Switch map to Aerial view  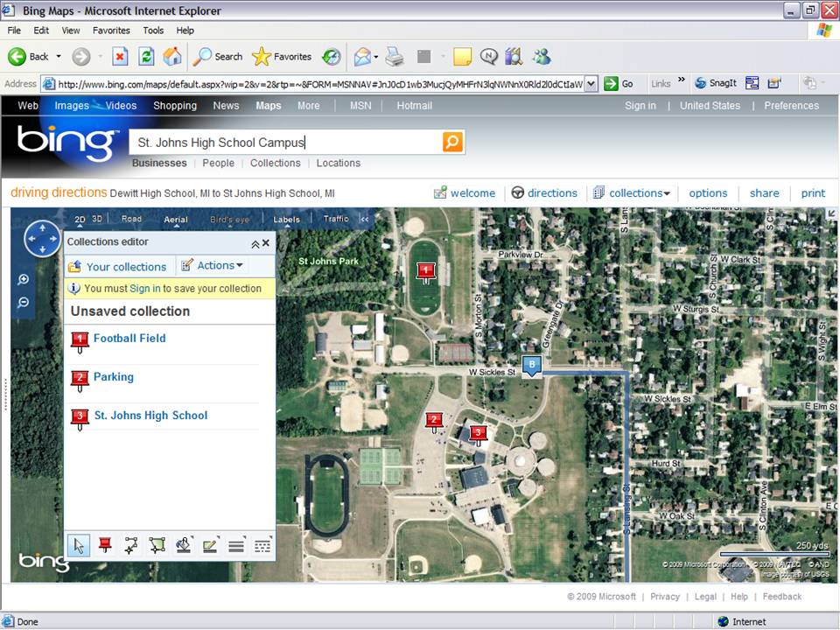(x=176, y=219)
